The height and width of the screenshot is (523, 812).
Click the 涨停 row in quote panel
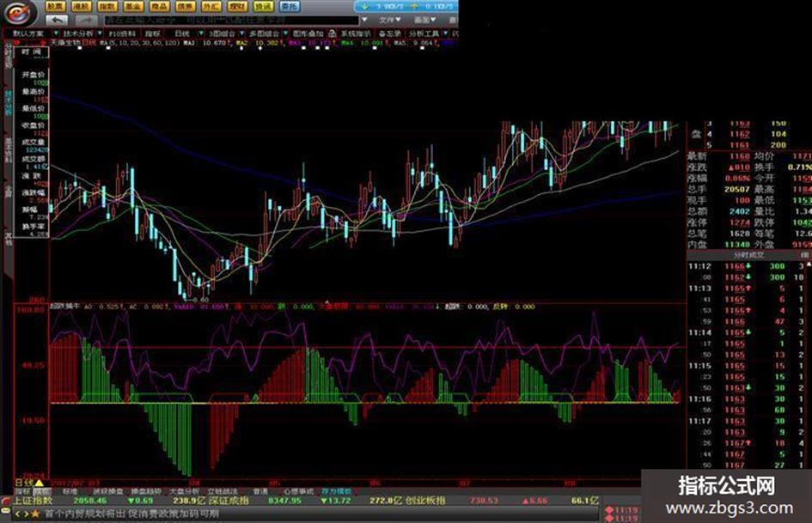pyautogui.click(x=719, y=222)
